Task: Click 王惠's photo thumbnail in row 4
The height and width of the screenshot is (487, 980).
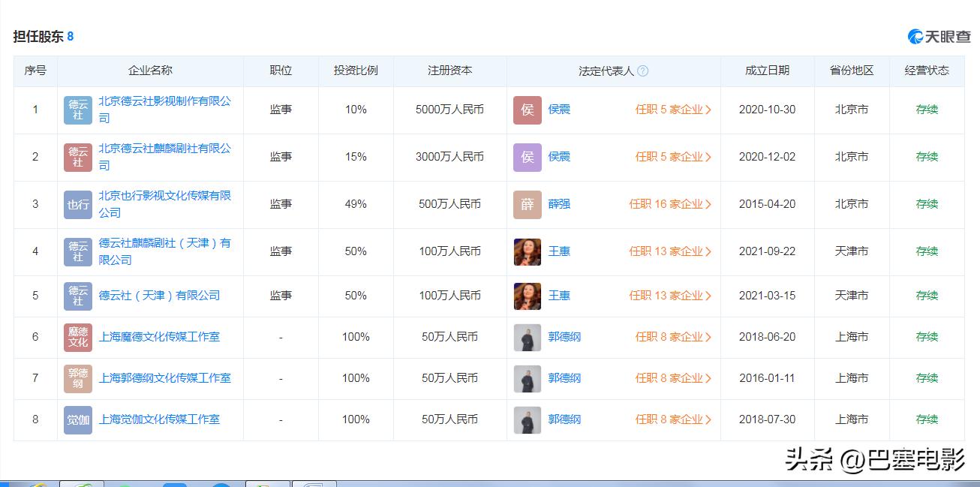Action: 527,251
